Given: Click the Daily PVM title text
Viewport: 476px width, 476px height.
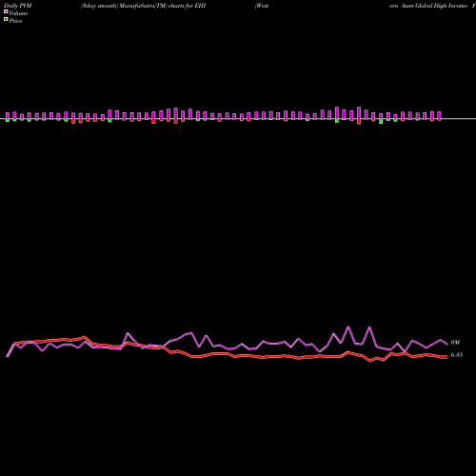Looking at the screenshot, I should [x=18, y=6].
